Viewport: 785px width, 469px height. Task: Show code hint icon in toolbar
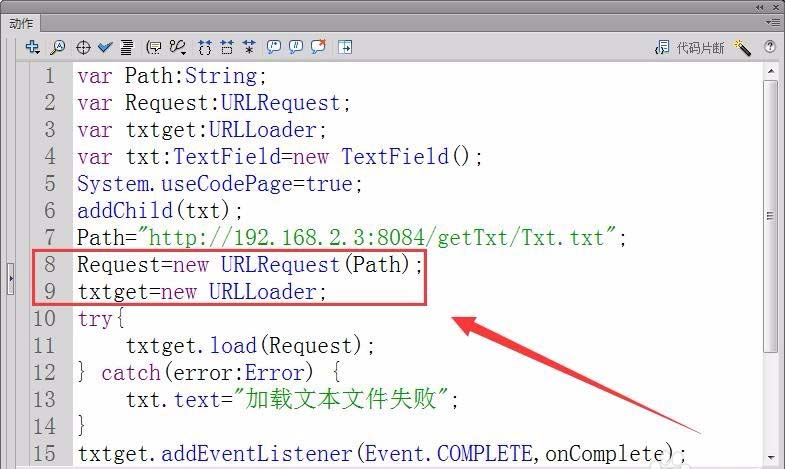point(154,47)
